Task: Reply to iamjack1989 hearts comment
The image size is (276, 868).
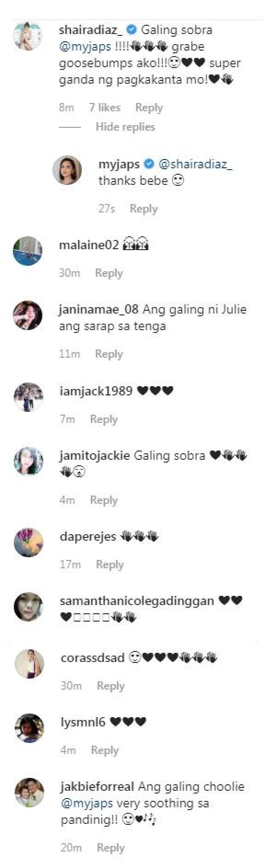Action: (104, 419)
